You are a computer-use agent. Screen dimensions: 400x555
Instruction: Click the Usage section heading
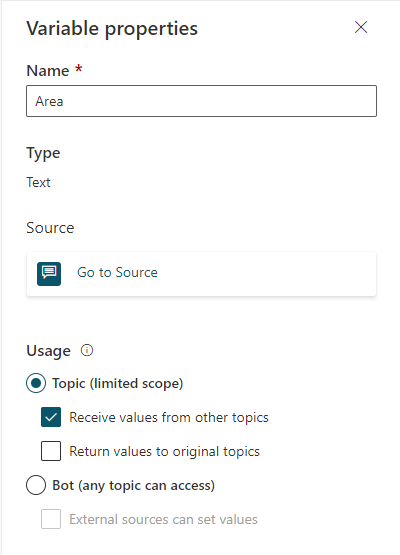(48, 351)
